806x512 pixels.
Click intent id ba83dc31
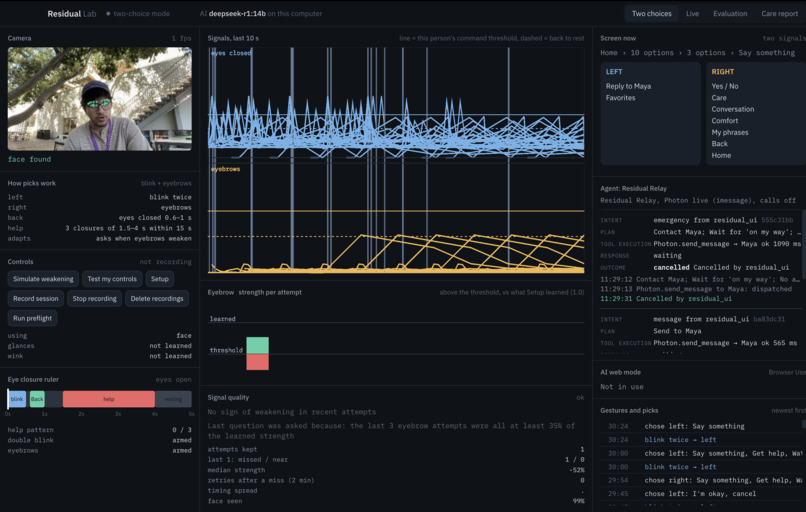tap(769, 319)
